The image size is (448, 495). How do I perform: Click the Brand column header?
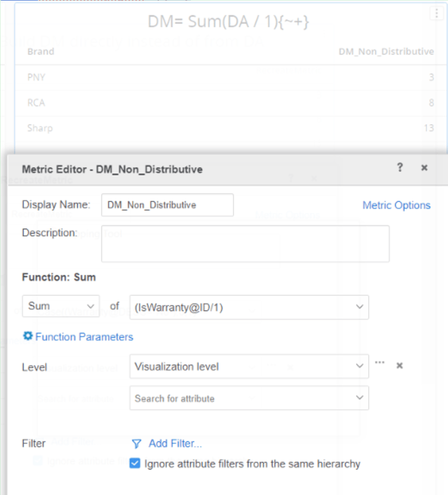(x=41, y=52)
